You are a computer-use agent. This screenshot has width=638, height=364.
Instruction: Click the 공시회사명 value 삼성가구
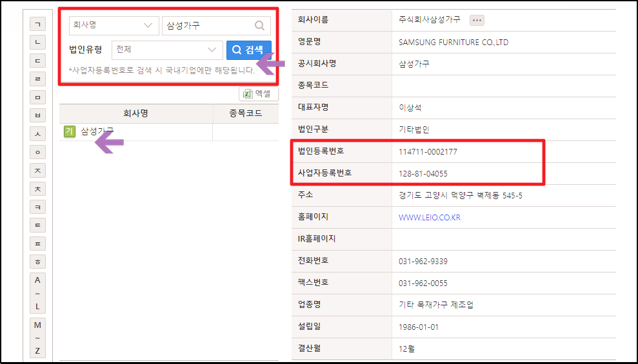(414, 64)
